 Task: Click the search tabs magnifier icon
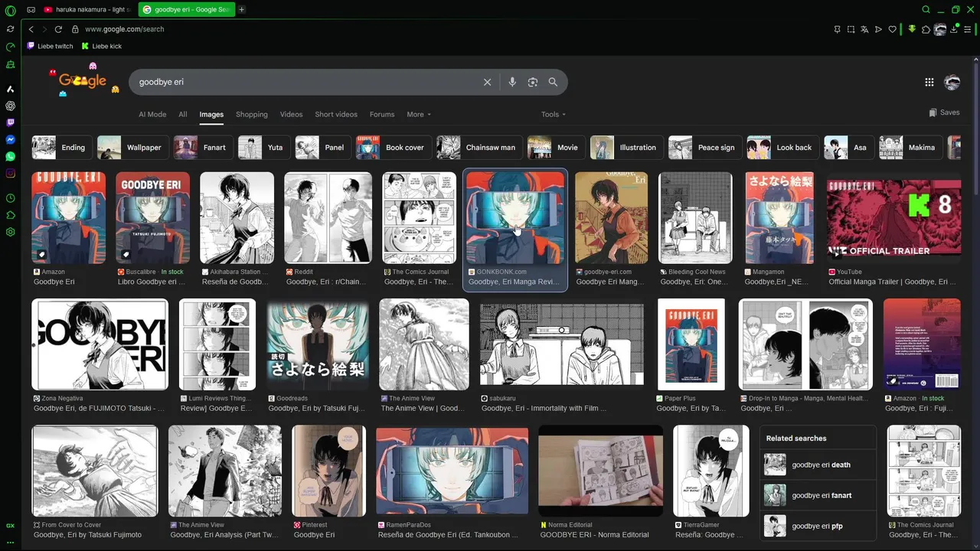(x=926, y=10)
